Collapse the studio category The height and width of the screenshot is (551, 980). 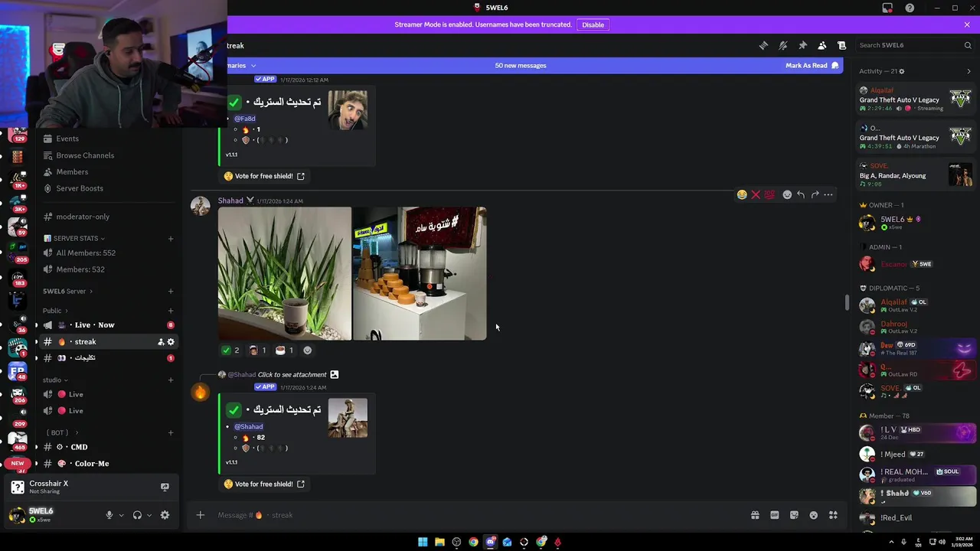click(x=55, y=380)
